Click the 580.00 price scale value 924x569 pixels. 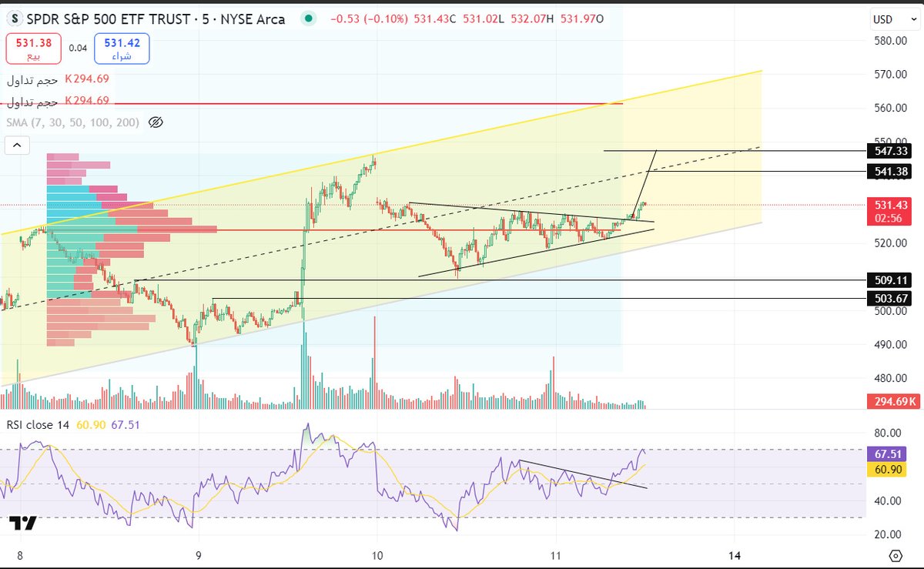point(890,40)
